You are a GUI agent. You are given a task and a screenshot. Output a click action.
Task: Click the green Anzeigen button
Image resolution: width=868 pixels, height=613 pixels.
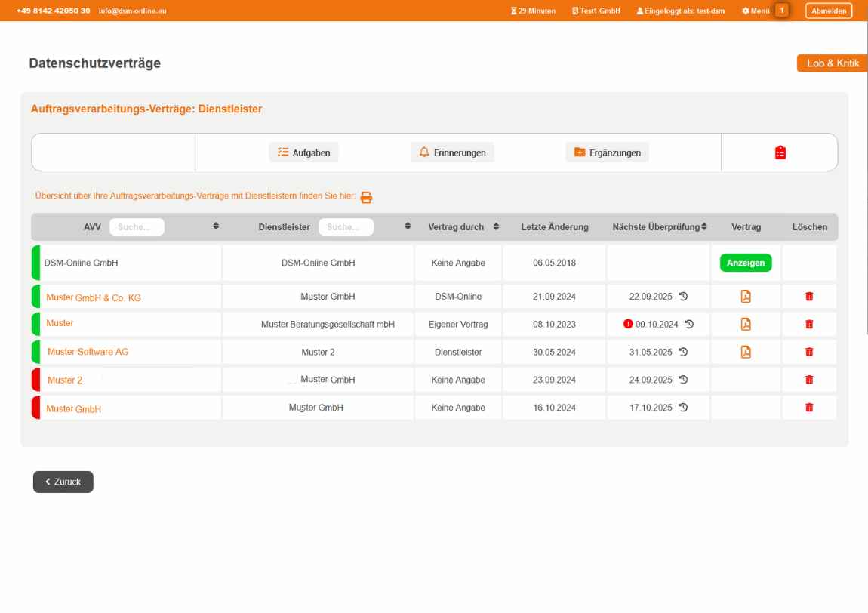pyautogui.click(x=746, y=263)
